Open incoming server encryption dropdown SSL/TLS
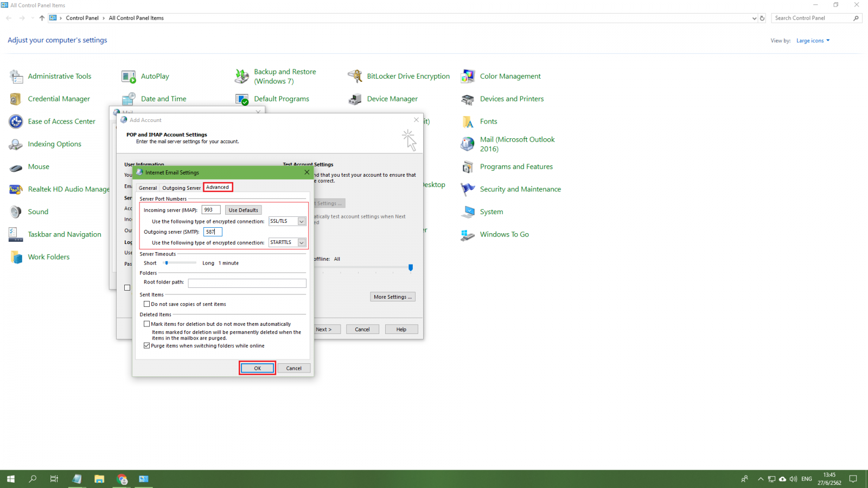The image size is (868, 488). tap(302, 221)
